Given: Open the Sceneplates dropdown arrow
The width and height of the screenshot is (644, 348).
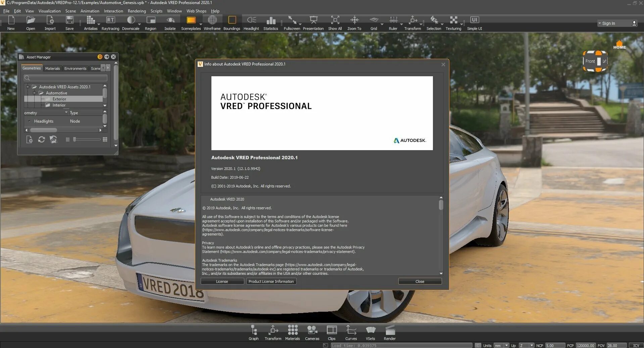Looking at the screenshot, I should point(201,24).
